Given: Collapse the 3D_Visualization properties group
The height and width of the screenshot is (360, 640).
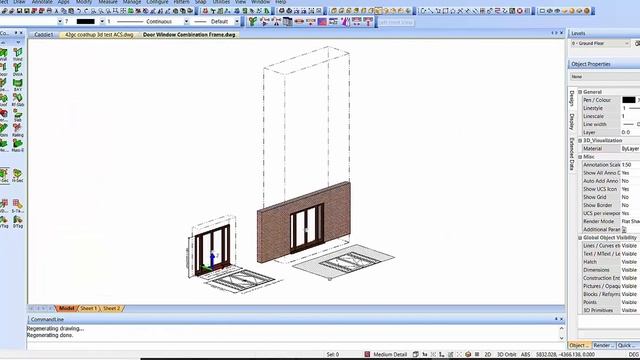Looking at the screenshot, I should click(x=580, y=141).
